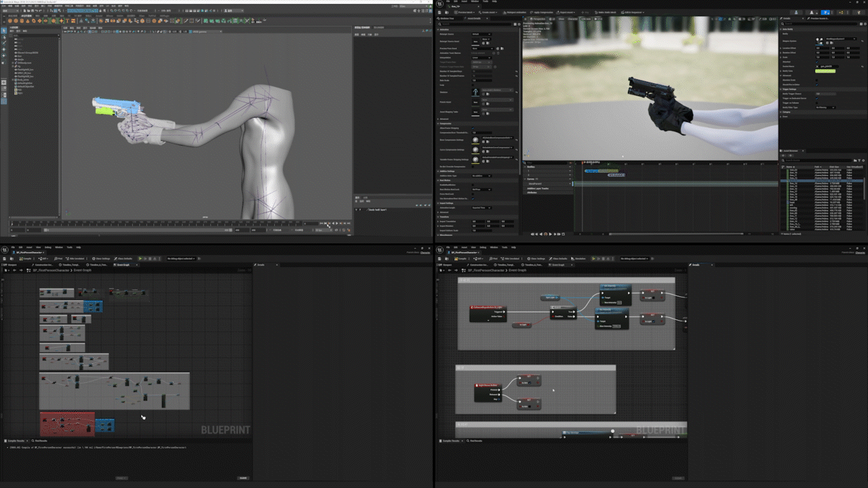This screenshot has height=488, width=868.
Task: Click back arrow in bottom-right Blueprint breadcrumb
Action: pos(450,270)
